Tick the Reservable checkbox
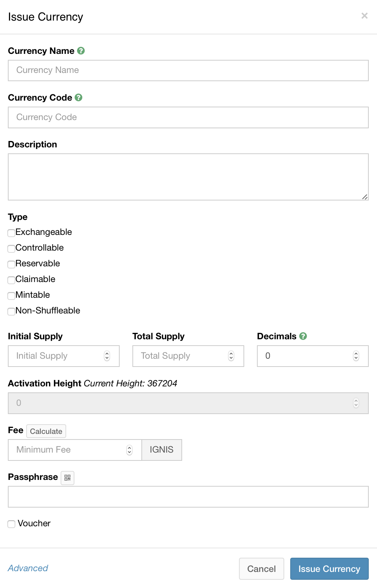377x588 pixels. click(x=12, y=264)
